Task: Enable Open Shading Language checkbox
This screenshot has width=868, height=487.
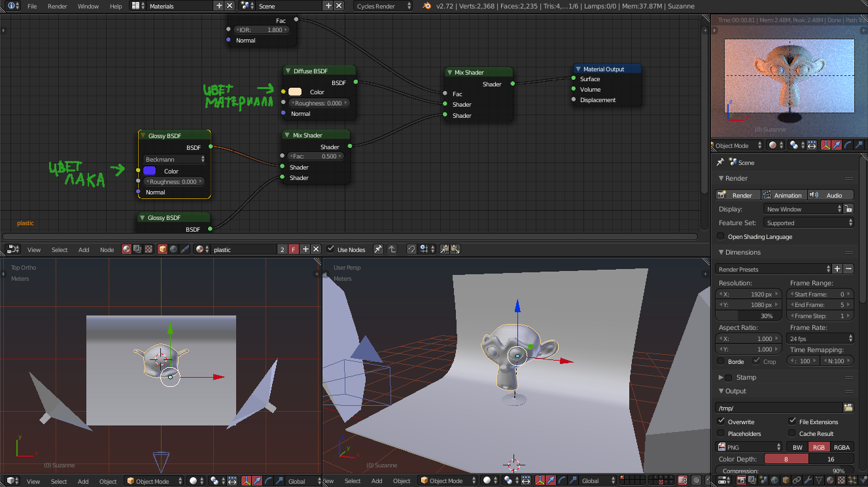Action: [721, 236]
